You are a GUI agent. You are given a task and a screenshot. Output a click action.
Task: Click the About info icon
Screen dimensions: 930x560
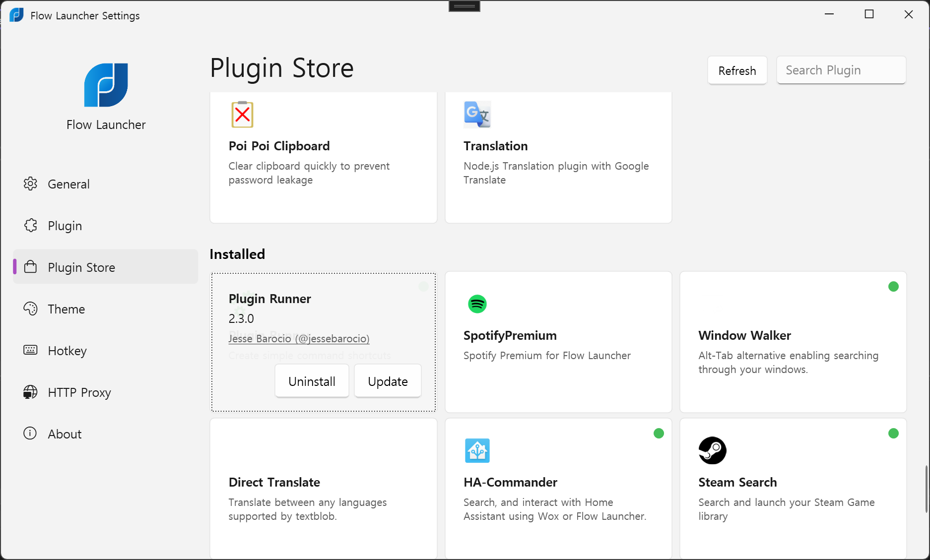coord(30,434)
